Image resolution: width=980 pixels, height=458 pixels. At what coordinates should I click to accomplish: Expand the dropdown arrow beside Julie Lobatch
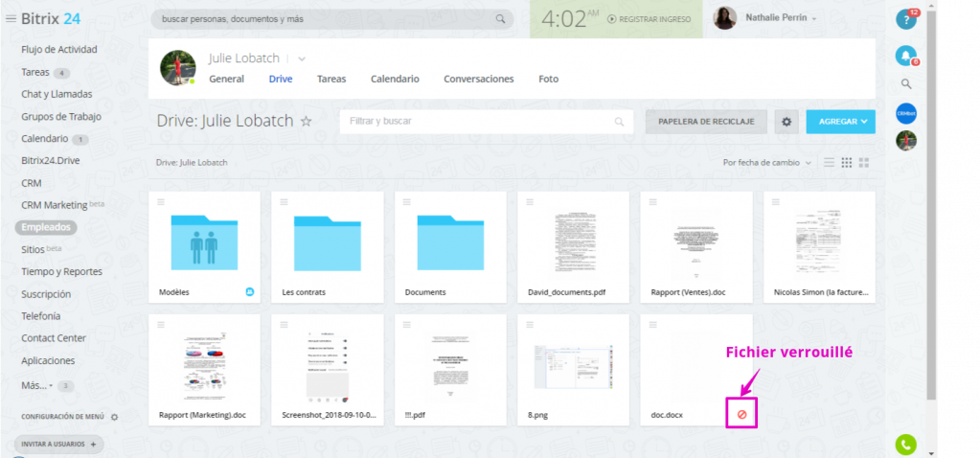(302, 58)
